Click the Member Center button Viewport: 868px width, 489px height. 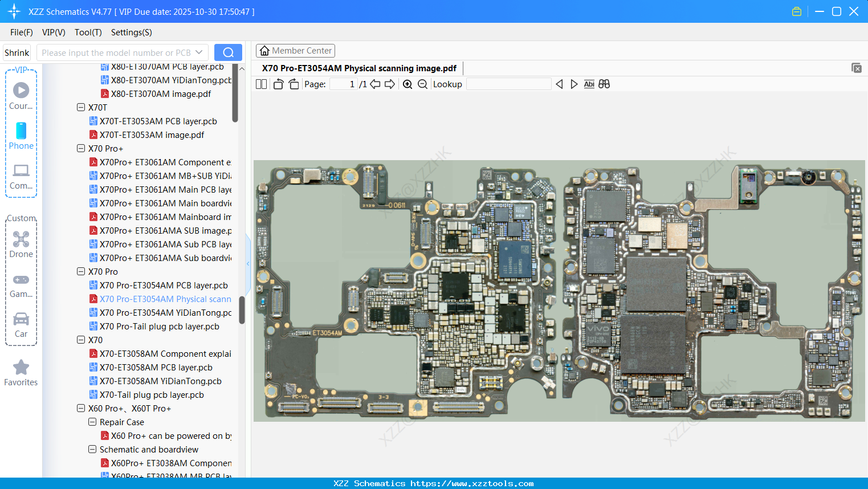295,50
